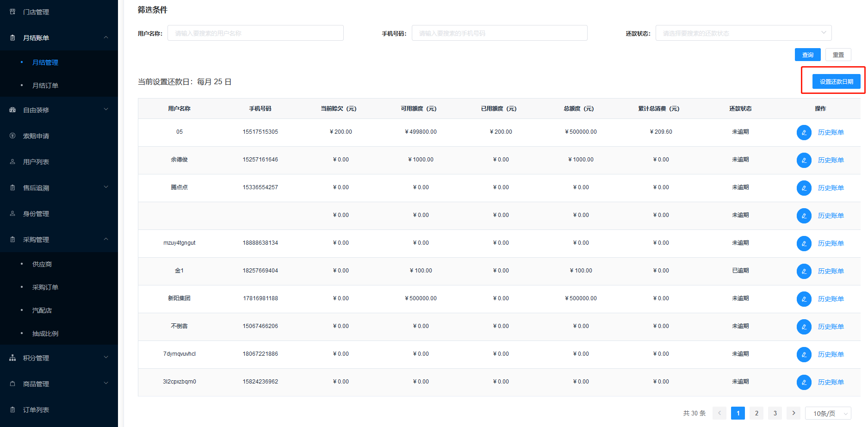Viewport: 868px width, 427px height.
Task: Click the 身份管理 person icon
Action: click(12, 213)
